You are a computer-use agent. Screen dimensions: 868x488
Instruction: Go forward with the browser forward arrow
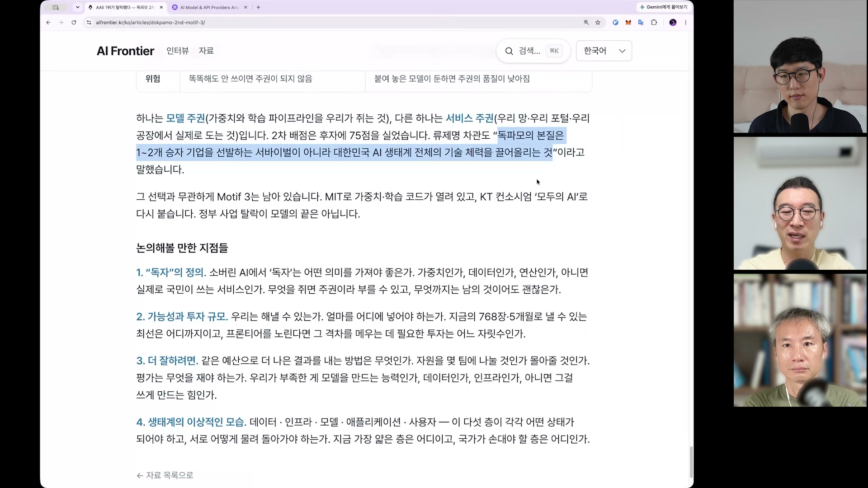click(61, 22)
